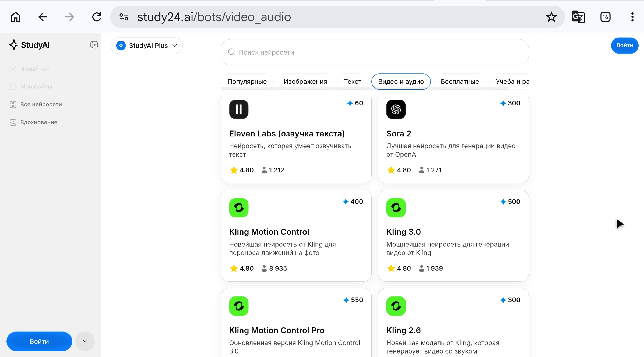
Task: Click the StudyAI logo
Action: coord(29,45)
